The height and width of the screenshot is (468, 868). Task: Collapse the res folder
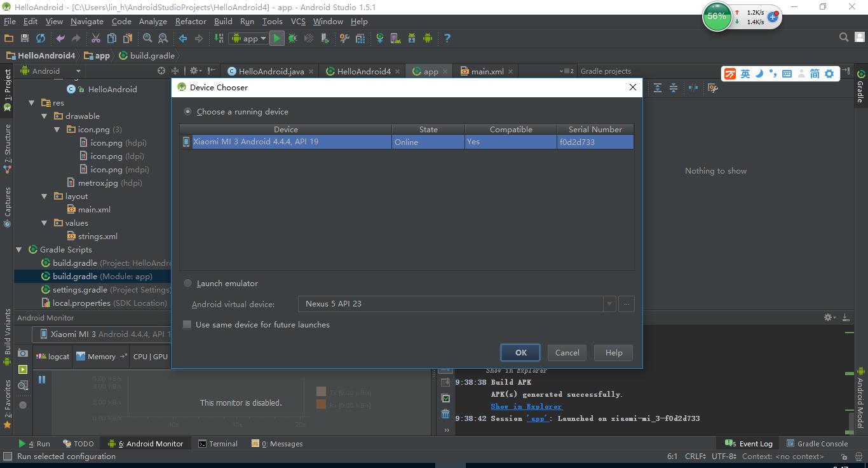pyautogui.click(x=31, y=102)
